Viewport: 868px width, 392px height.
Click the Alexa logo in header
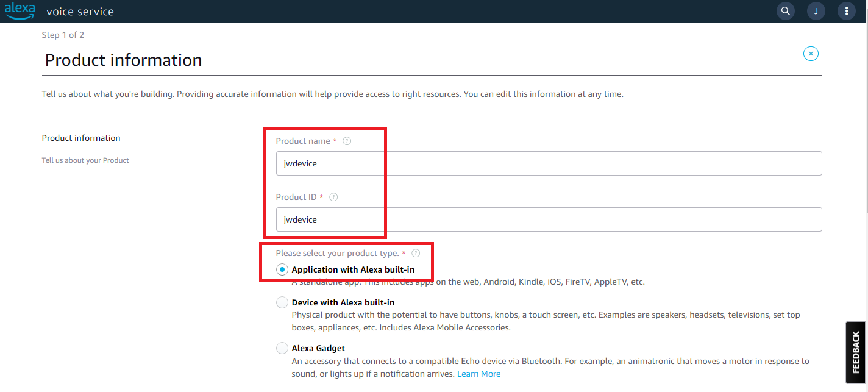20,11
